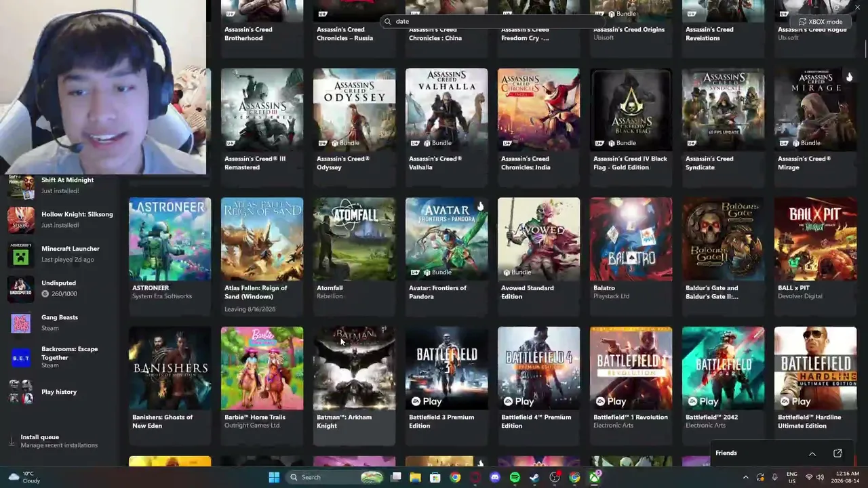Open the Install queue download icon
Viewport: 868px width, 488px height.
[x=12, y=441]
